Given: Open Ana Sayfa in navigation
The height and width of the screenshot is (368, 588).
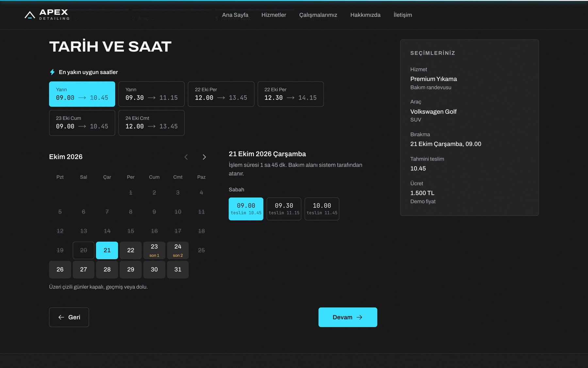Looking at the screenshot, I should [235, 15].
